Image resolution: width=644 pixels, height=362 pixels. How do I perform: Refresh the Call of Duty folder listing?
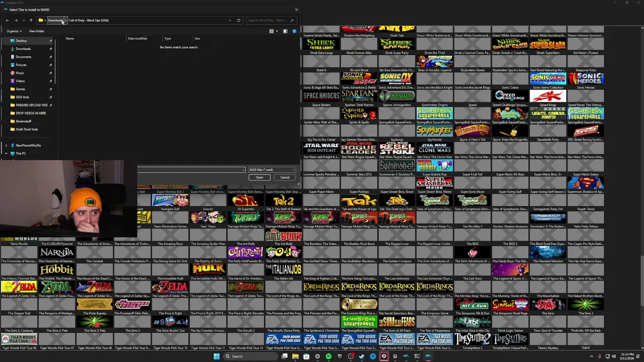239,20
